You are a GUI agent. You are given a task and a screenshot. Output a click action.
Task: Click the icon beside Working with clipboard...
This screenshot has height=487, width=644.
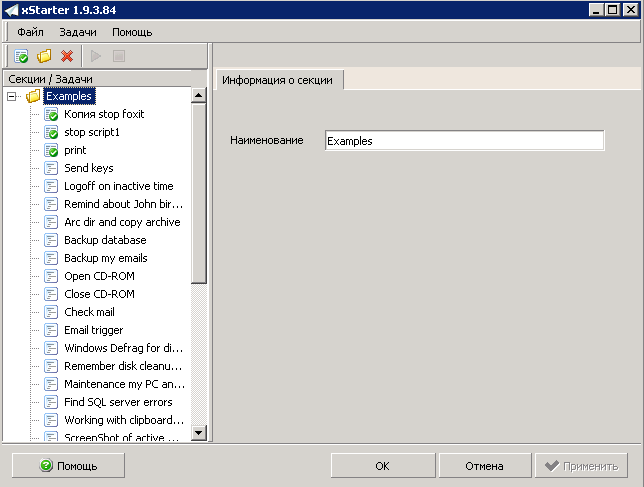click(51, 420)
